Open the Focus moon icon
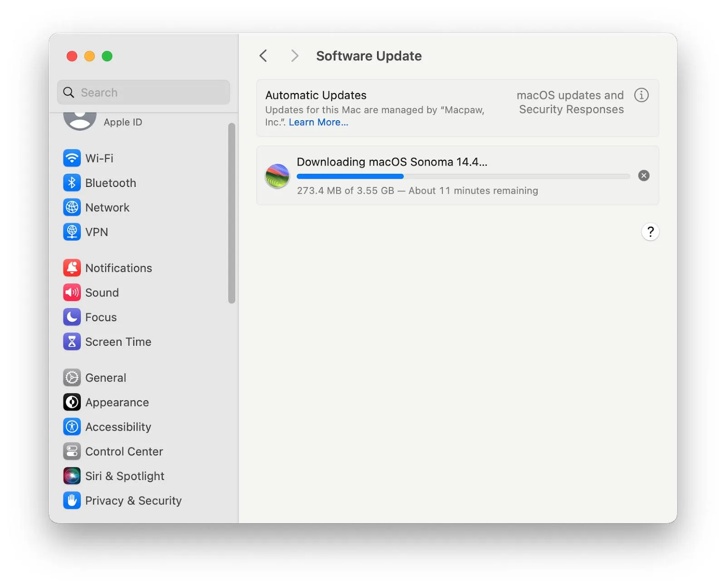726x588 pixels. (x=72, y=317)
